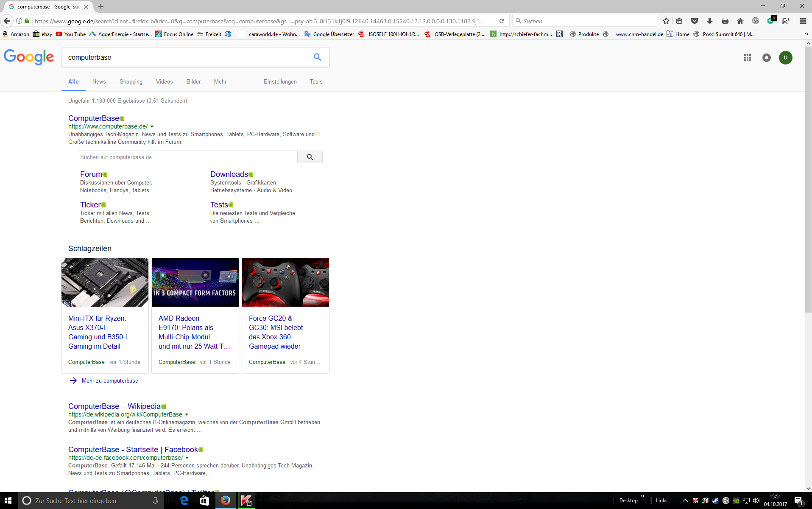
Task: Switch to the Bilder results tab
Action: point(193,81)
